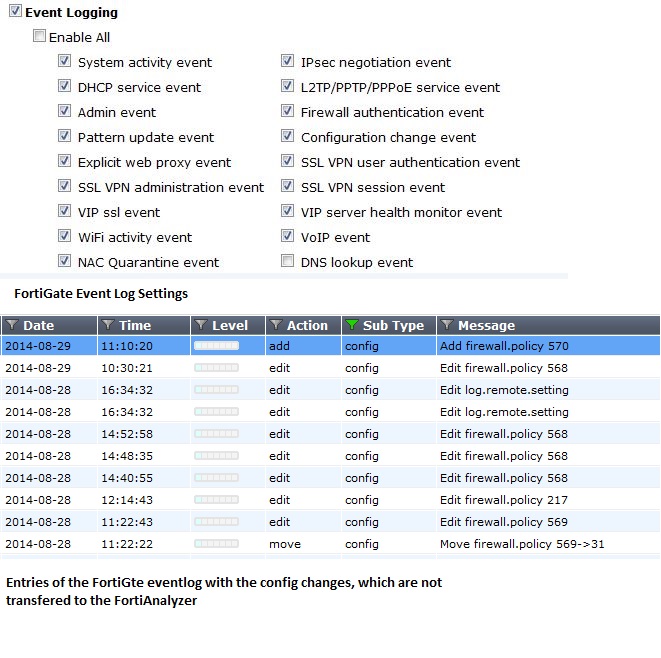The width and height of the screenshot is (661, 658).
Task: Click the 'add' action cell
Action: (x=279, y=346)
